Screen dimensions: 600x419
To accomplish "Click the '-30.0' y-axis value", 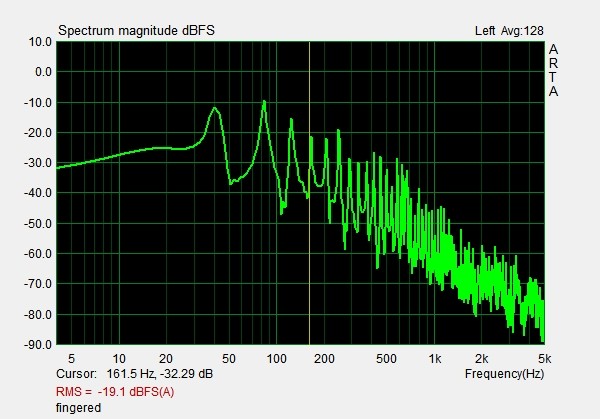I will tap(38, 163).
